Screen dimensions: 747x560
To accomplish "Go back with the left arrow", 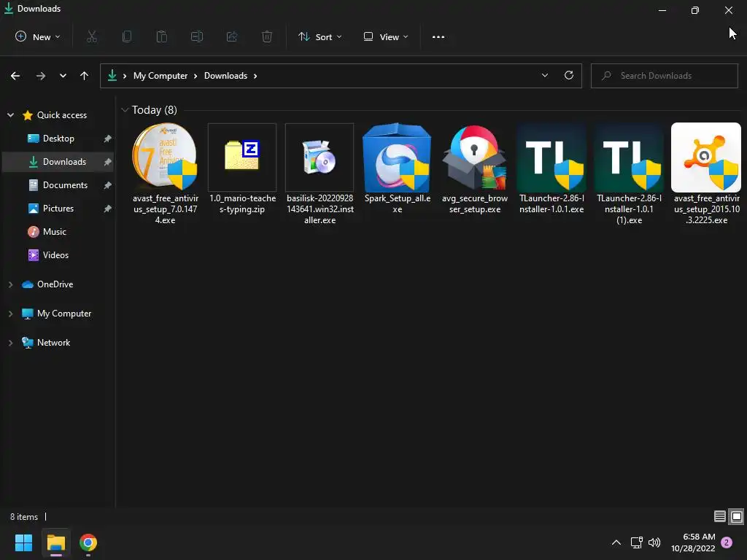I will click(15, 76).
